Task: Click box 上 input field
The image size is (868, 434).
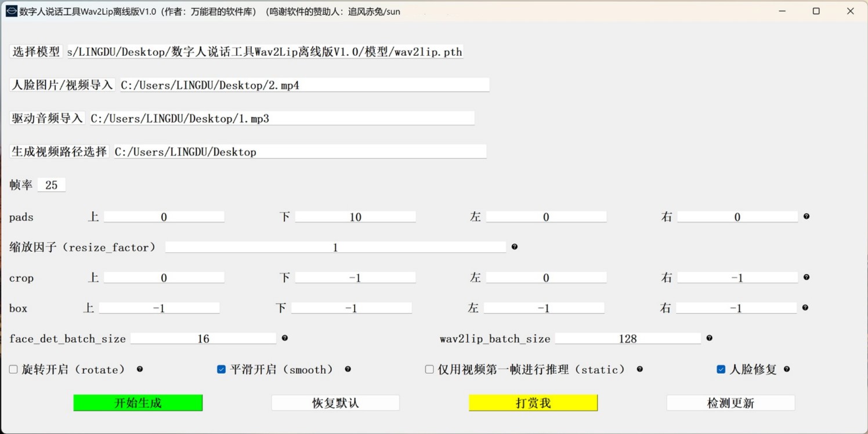Action: pos(159,308)
